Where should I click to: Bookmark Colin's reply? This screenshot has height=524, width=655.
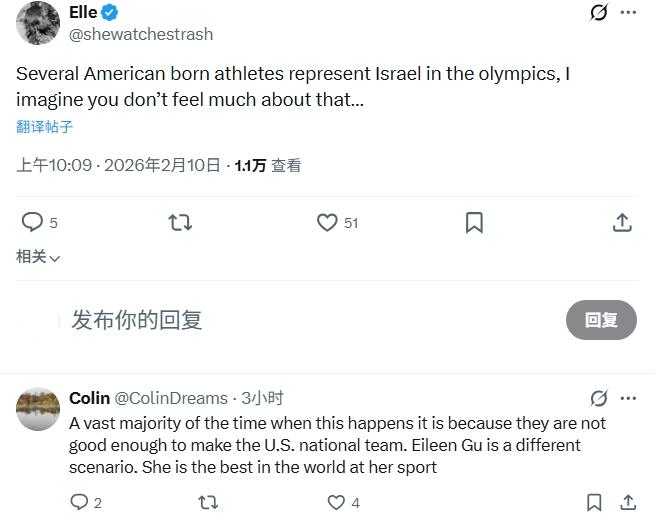(594, 502)
